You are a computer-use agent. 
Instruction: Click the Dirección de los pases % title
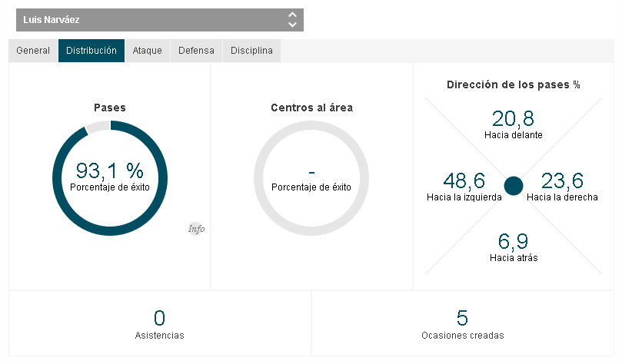(514, 84)
